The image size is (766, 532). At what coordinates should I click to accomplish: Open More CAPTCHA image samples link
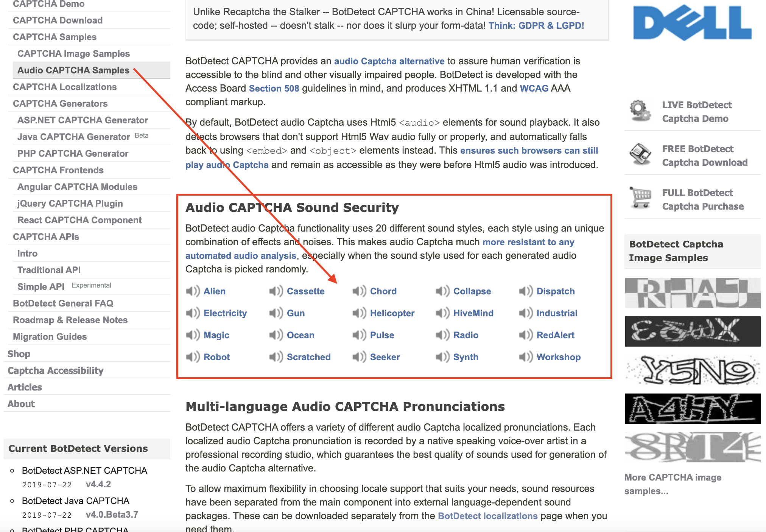[x=673, y=484]
